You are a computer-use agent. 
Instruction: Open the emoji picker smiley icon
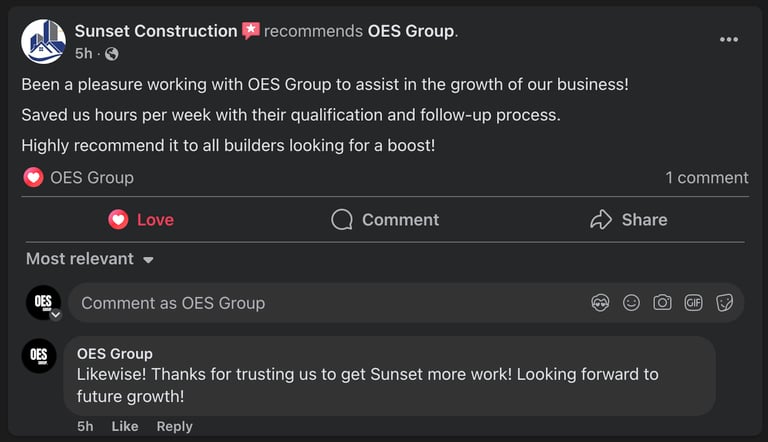tap(631, 303)
